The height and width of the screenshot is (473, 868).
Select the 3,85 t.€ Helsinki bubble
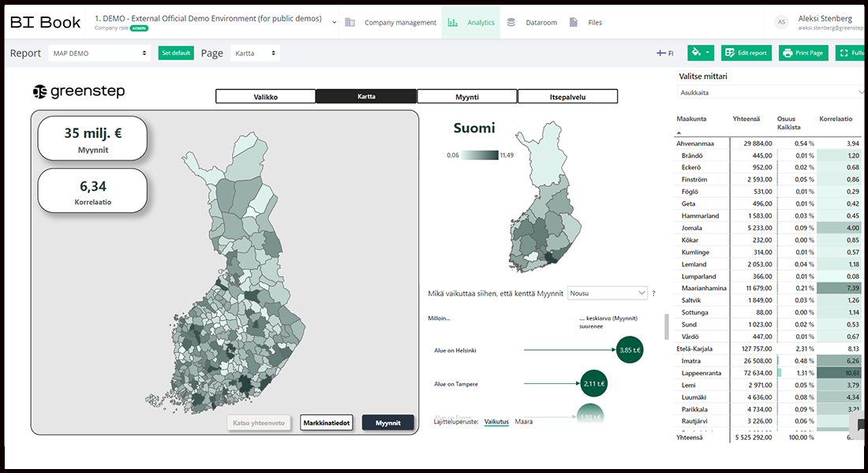629,349
